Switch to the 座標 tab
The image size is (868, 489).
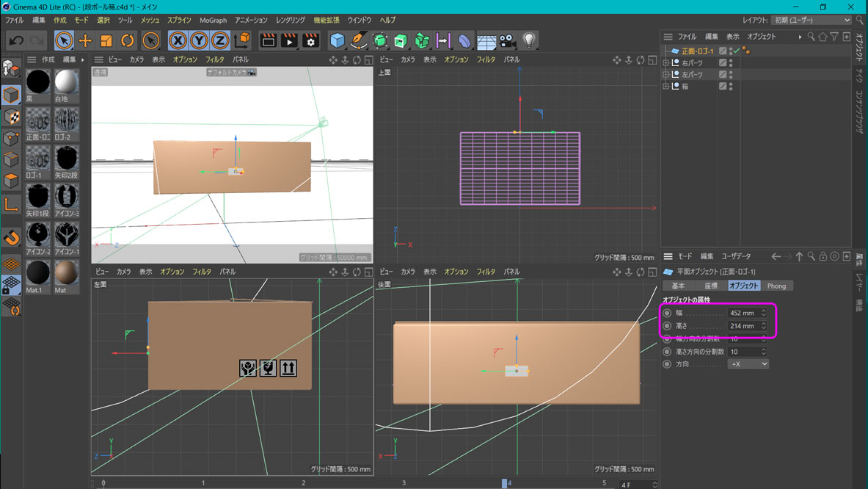(x=710, y=286)
